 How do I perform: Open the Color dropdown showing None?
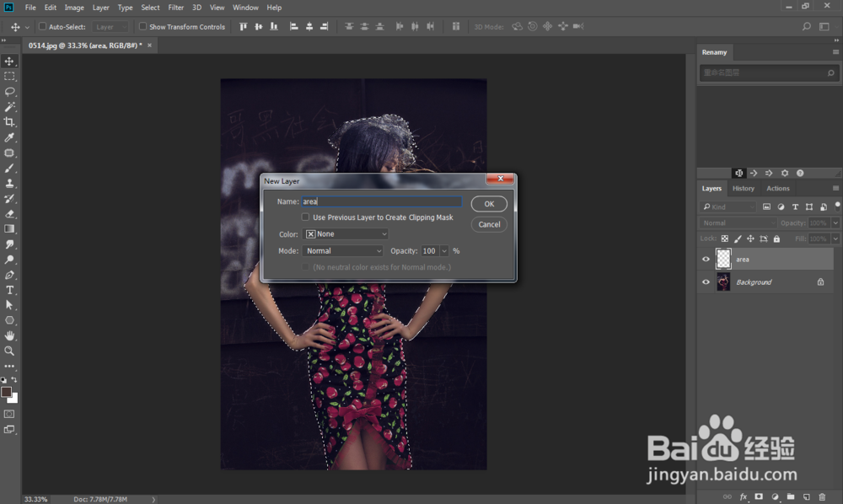(345, 234)
